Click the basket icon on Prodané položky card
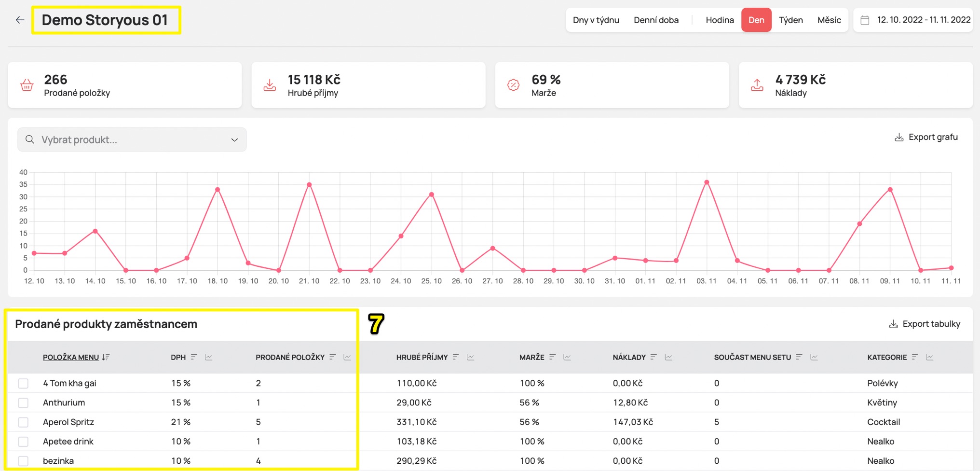 pos(27,85)
